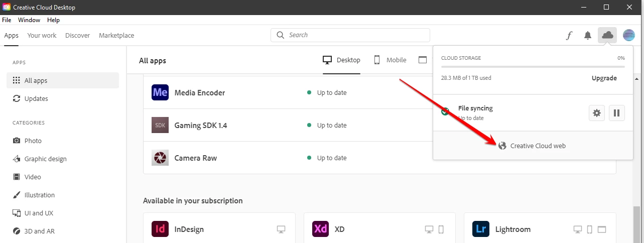Select the Desktop platform tab
644x243 pixels.
[x=342, y=60]
